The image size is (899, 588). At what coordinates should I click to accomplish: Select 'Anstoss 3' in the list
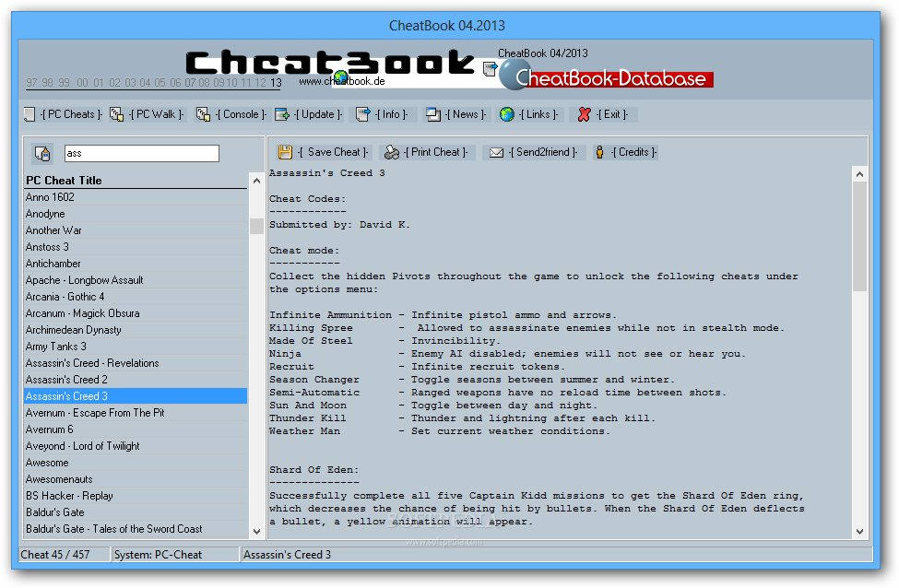pos(136,247)
